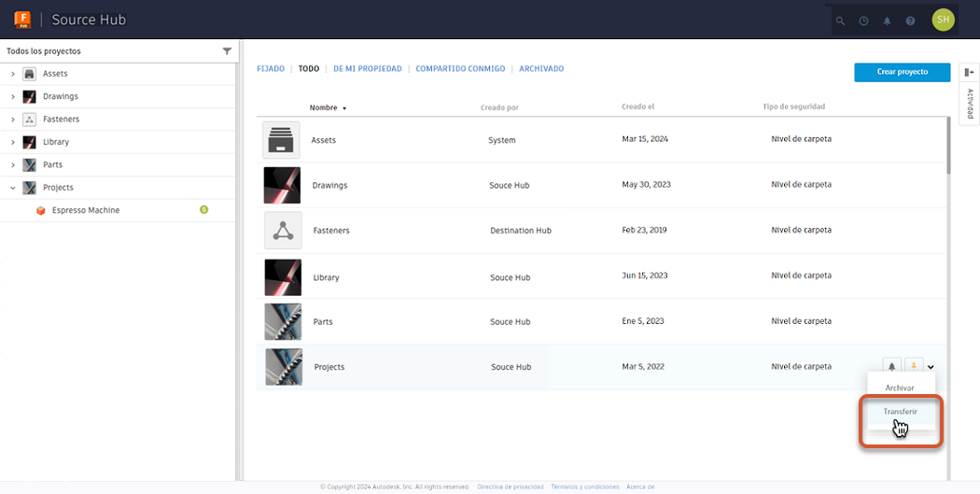
Task: Click the Fusion logo icon
Action: tap(22, 20)
